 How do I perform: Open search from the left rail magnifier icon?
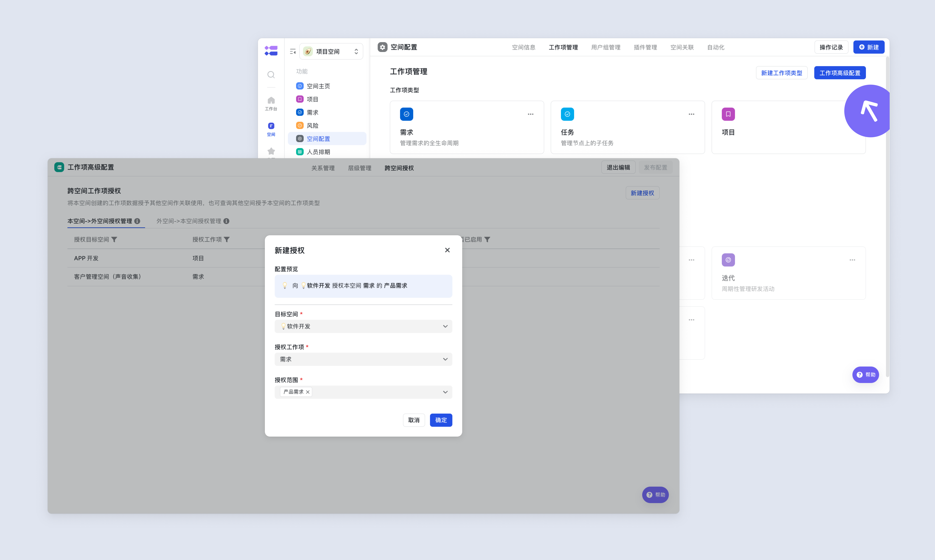point(271,75)
